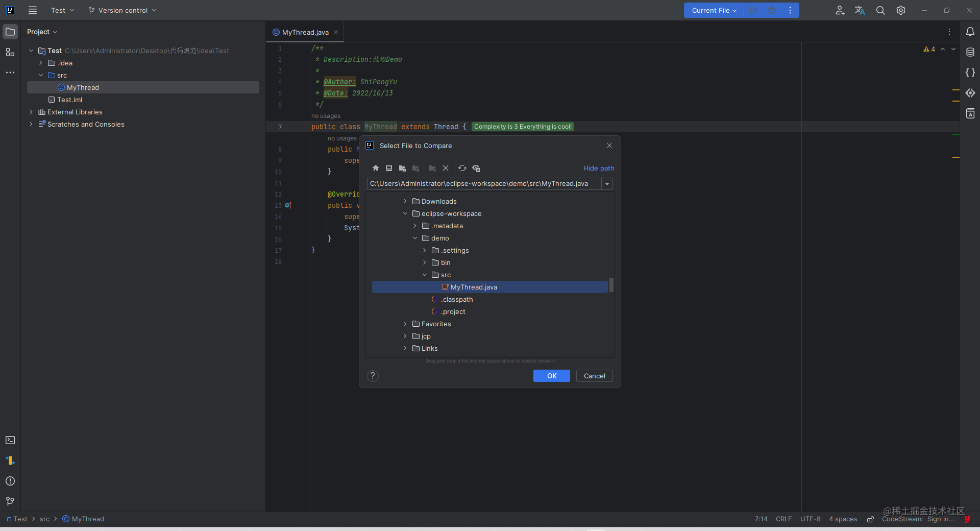The height and width of the screenshot is (531, 980).
Task: Select MyThread.java in the file tree
Action: pos(490,287)
